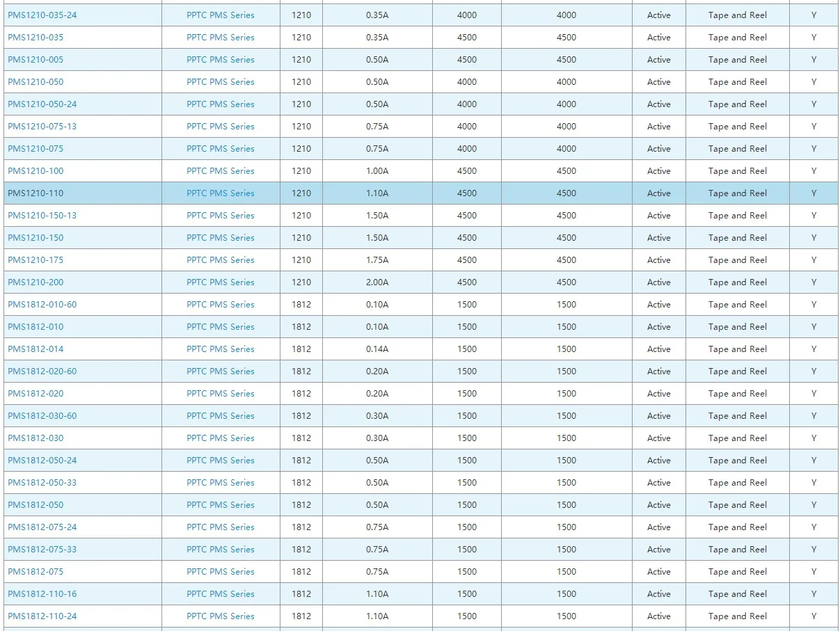
Task: Click size 1210 in PMS1210-150 row
Action: [x=301, y=238]
